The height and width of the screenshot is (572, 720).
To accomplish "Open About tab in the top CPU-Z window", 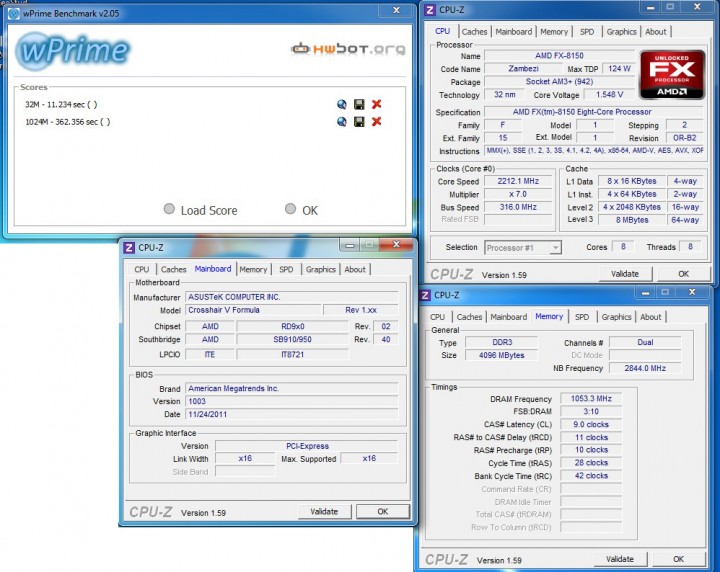I will (656, 32).
